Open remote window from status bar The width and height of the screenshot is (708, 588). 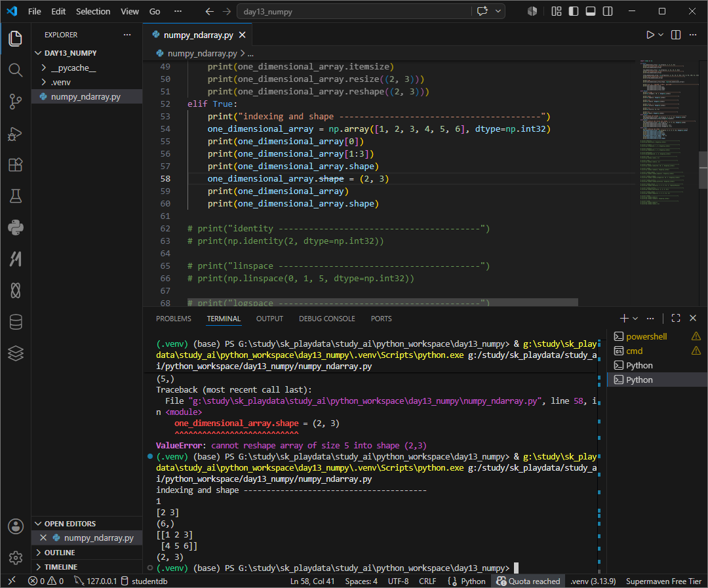(x=12, y=581)
